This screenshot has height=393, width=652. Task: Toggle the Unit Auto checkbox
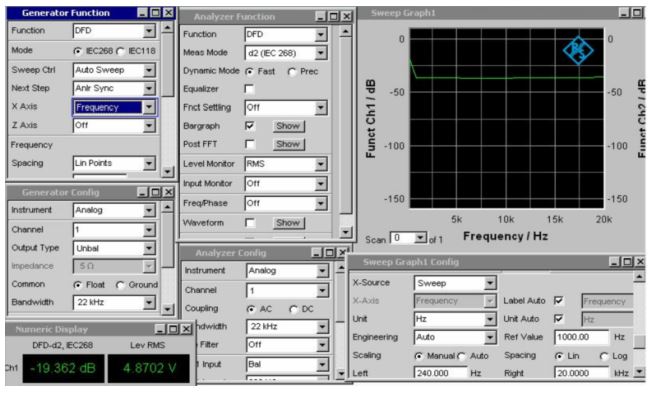pos(559,319)
